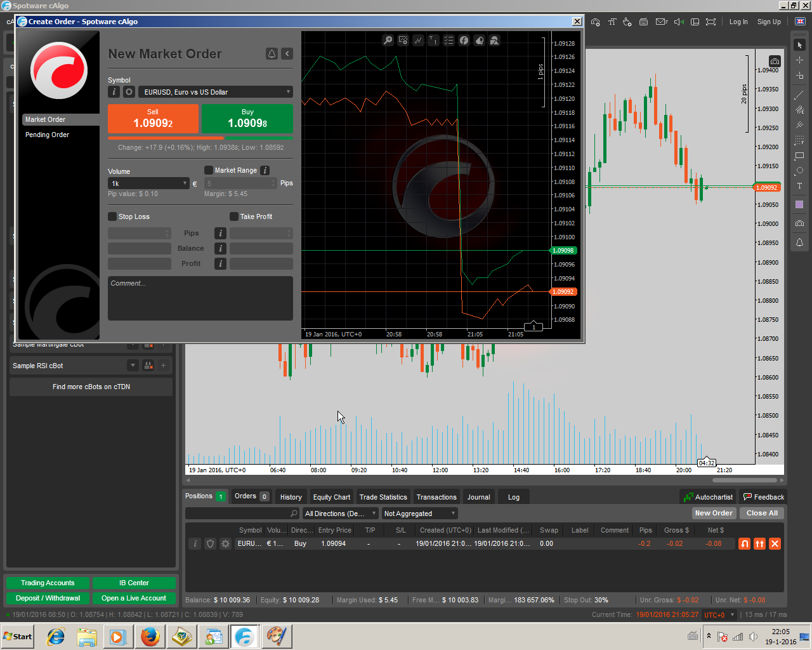Open the All Directions filter dropdown
Viewport: 812px width, 650px height.
click(x=341, y=514)
